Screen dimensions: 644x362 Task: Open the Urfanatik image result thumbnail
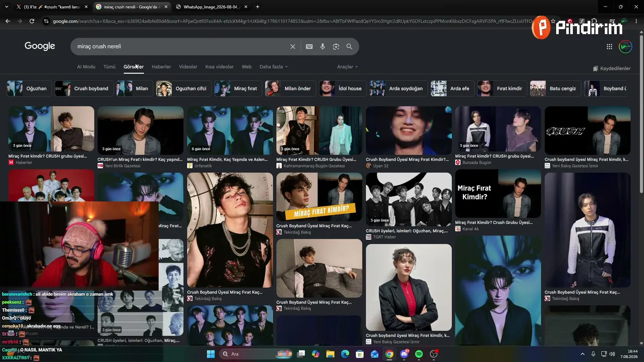230,130
